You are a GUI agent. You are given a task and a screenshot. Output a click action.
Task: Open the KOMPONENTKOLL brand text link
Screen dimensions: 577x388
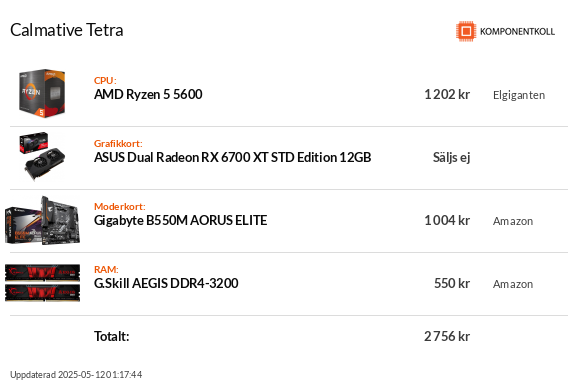(x=517, y=32)
